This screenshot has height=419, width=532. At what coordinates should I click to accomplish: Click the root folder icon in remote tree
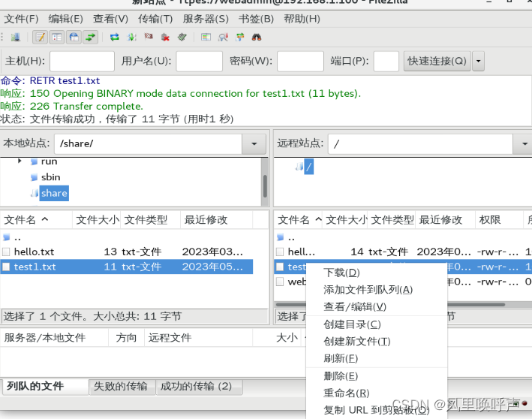point(299,167)
